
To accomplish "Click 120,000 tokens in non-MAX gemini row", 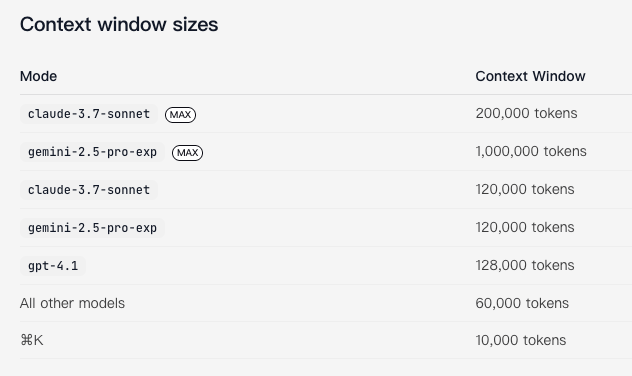I will [525, 227].
